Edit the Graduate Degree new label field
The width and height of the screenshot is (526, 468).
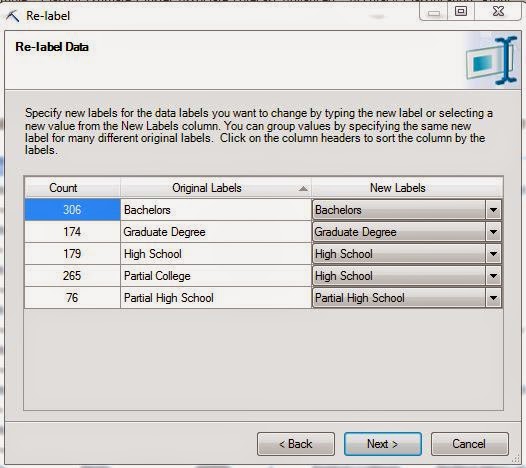pyautogui.click(x=399, y=232)
